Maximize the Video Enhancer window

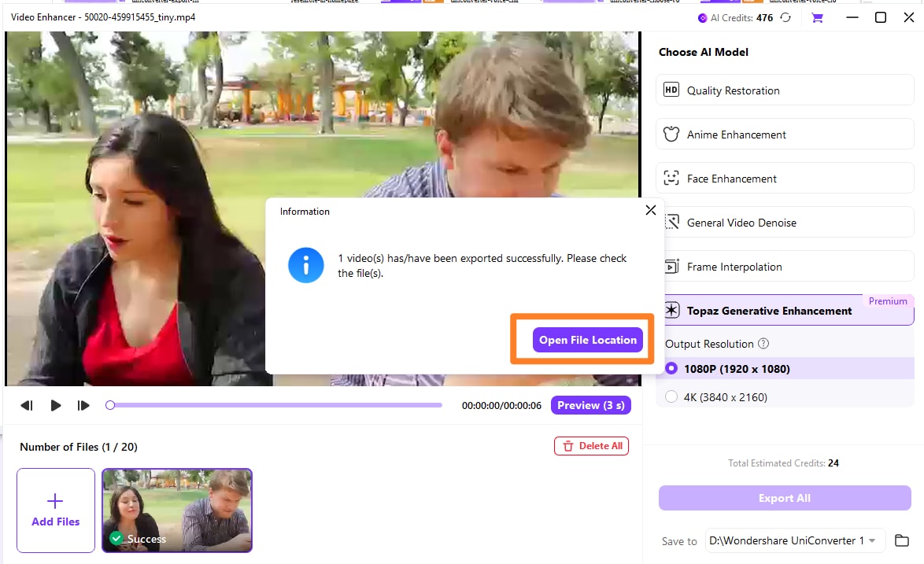[881, 17]
